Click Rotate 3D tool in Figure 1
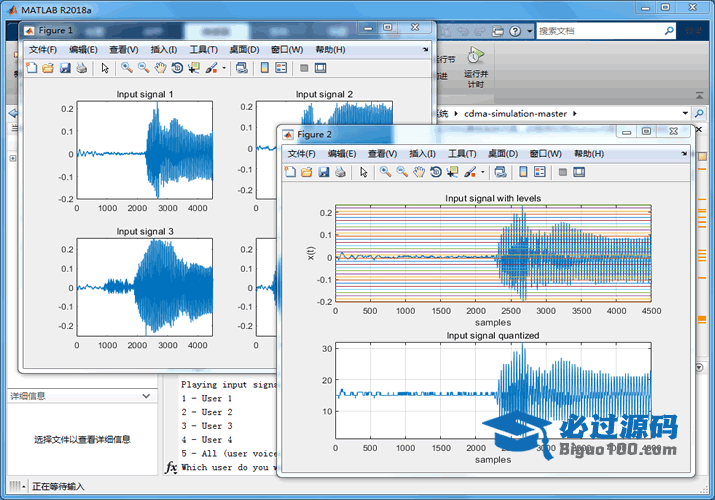Viewport: 715px width, 500px height. pos(177,68)
